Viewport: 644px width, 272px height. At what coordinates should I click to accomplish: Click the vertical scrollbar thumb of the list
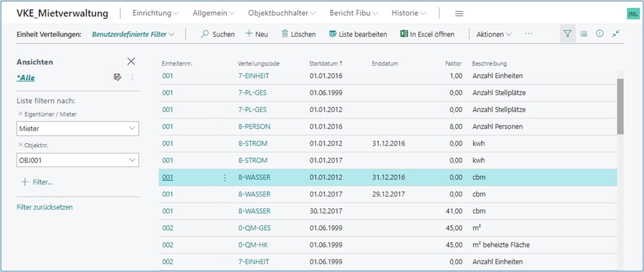[620, 106]
